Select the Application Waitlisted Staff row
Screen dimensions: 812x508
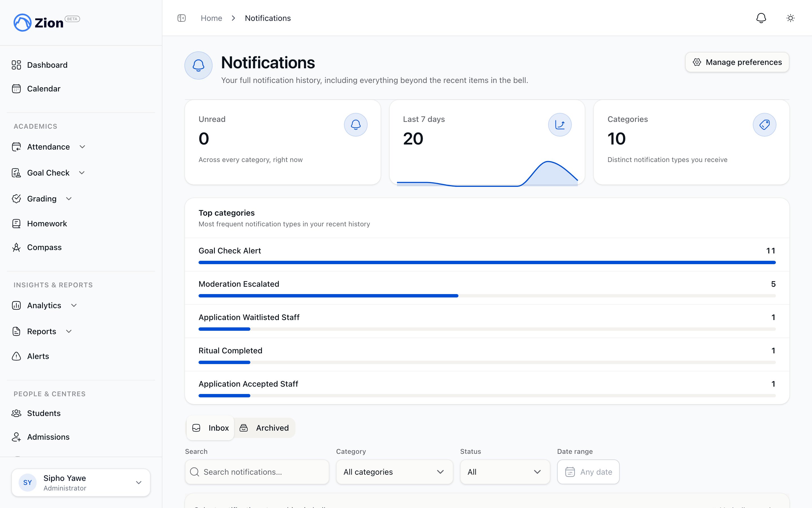pos(487,321)
